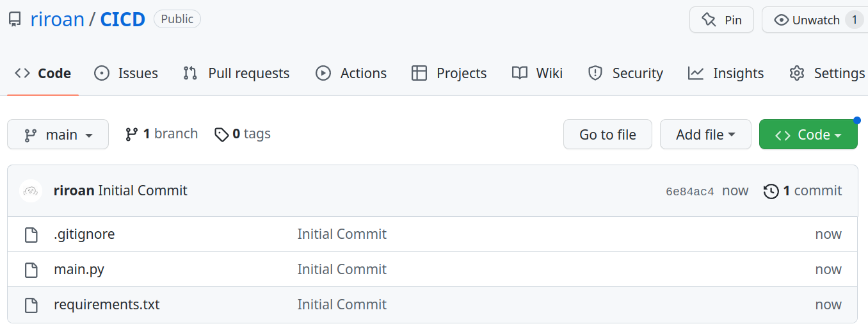Pin the CICD repository
868x333 pixels.
pyautogui.click(x=721, y=20)
